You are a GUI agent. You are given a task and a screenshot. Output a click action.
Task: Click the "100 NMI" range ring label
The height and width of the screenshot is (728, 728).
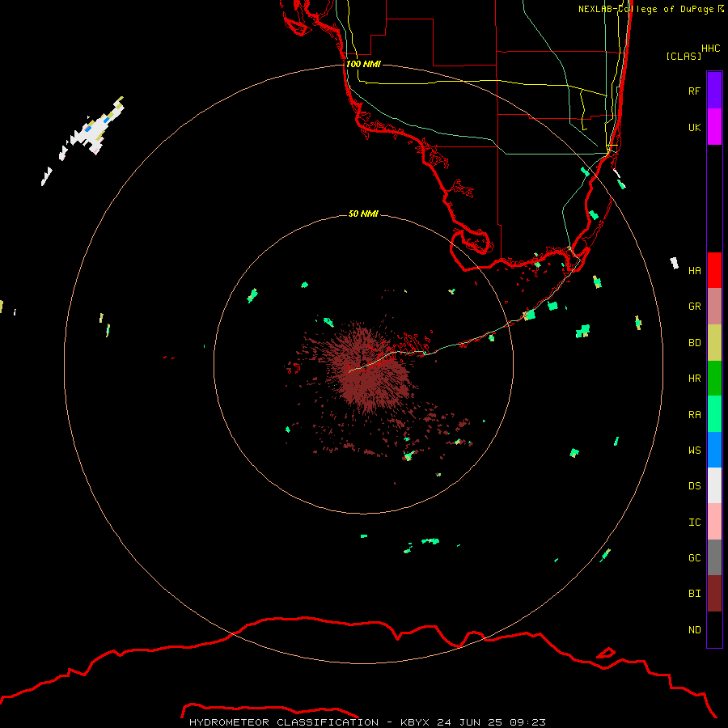pos(363,64)
